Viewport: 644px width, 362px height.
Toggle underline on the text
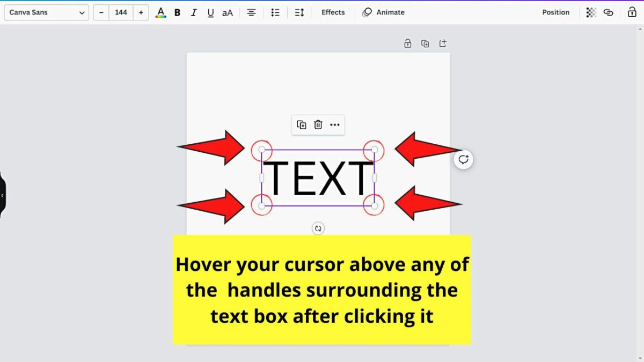210,12
